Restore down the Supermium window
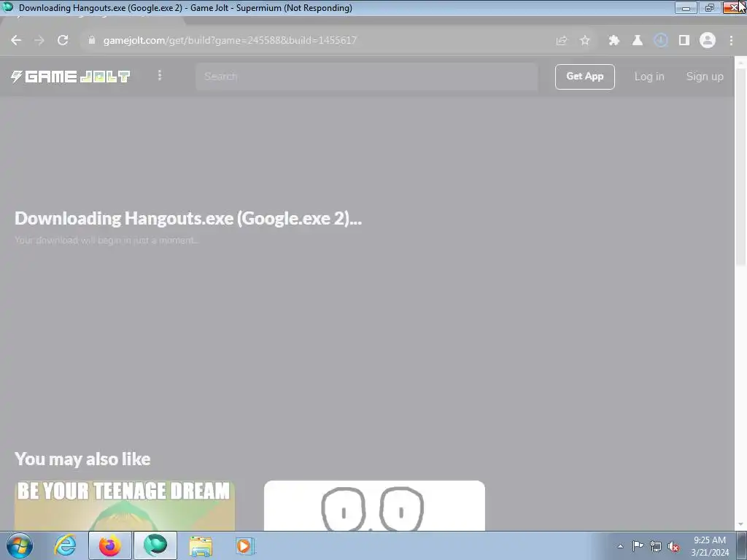 click(x=710, y=7)
